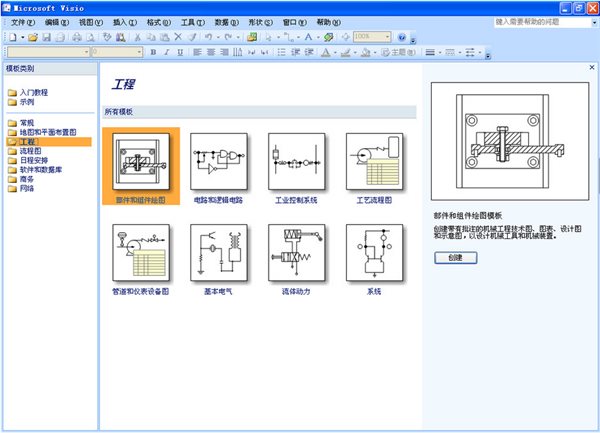Click the Print Preview icon
Viewport: 600px width, 433px height.
[90, 37]
